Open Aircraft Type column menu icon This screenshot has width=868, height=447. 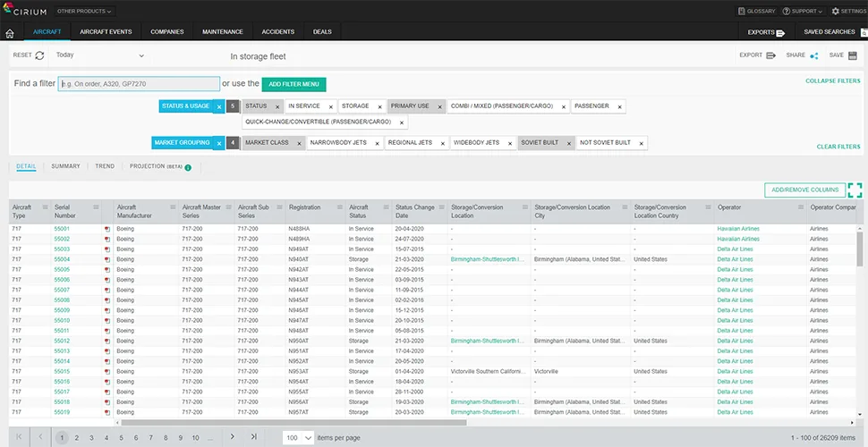pos(46,207)
